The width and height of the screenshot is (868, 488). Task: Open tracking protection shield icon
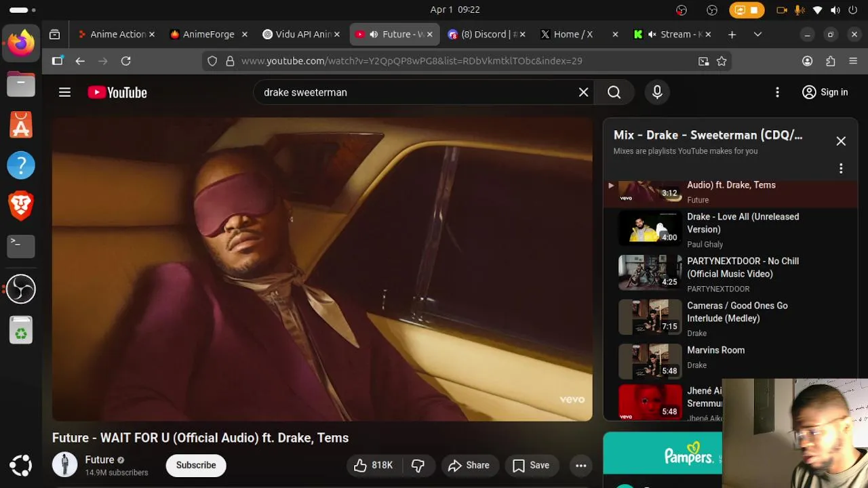pyautogui.click(x=212, y=61)
